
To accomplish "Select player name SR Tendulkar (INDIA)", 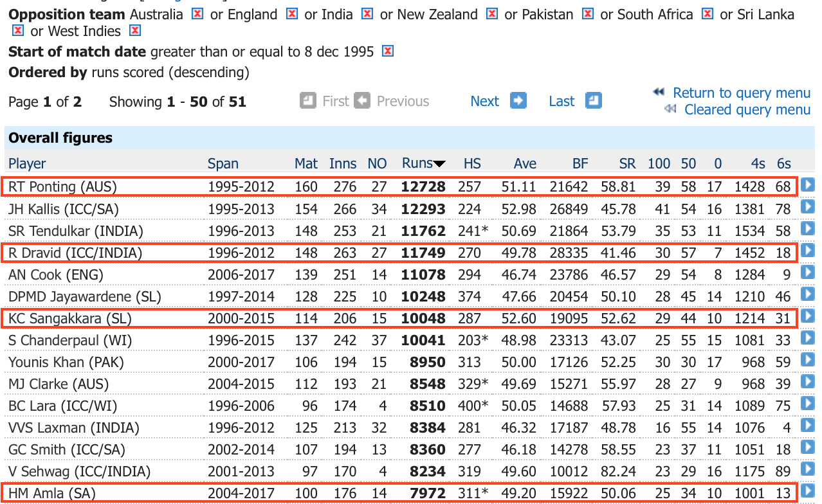I will click(76, 230).
